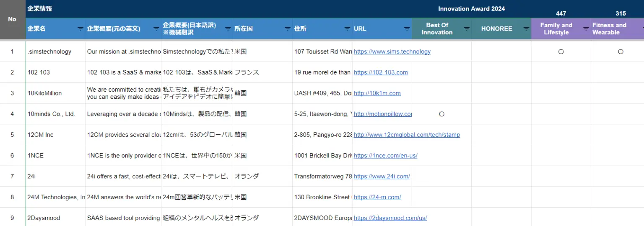Open filter on Best Of Innovation column
This screenshot has width=644, height=226.
(x=466, y=29)
